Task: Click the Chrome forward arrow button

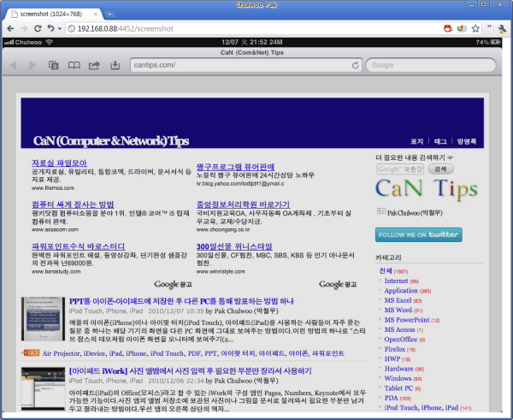Action: point(24,29)
